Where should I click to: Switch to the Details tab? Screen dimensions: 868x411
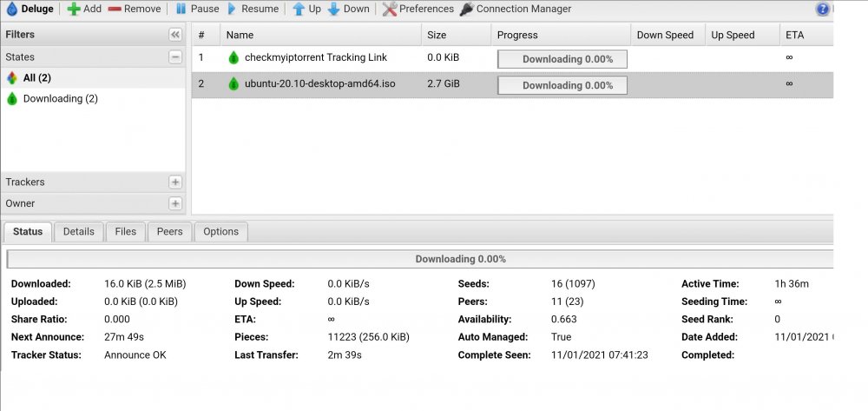(x=79, y=231)
